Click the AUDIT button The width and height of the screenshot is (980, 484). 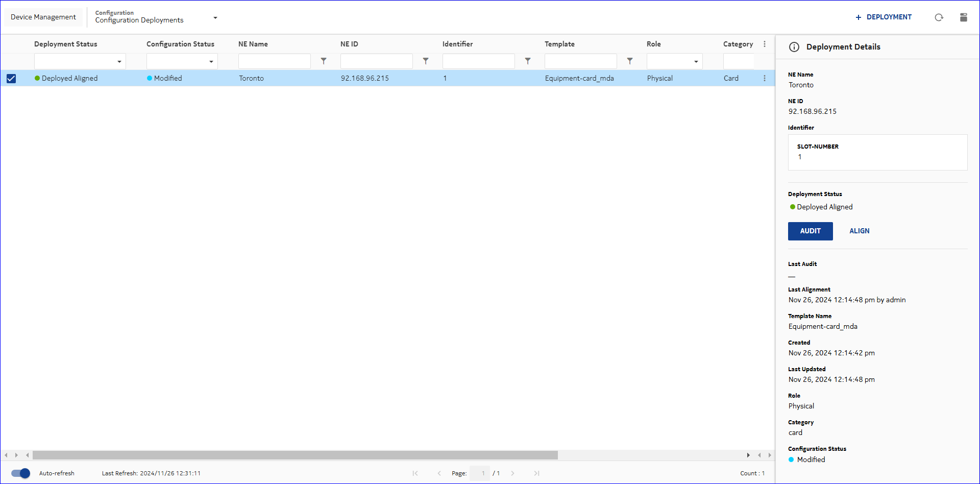click(810, 231)
